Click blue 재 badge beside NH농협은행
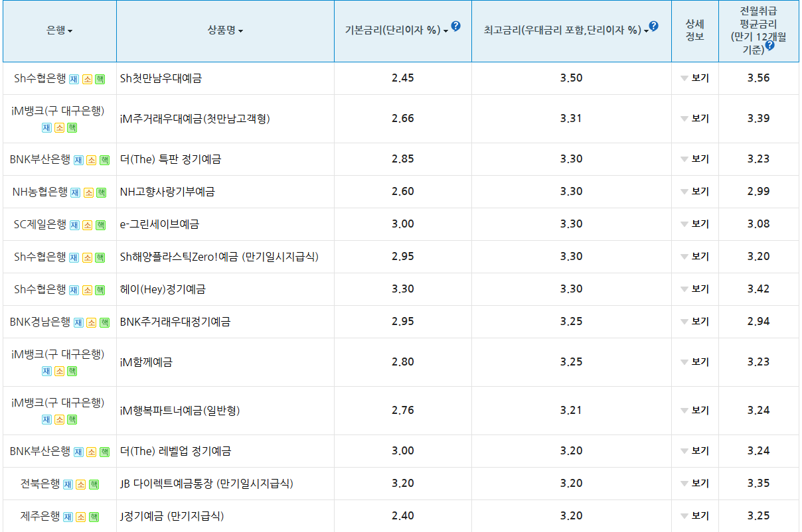This screenshot has height=532, width=802. (x=75, y=192)
